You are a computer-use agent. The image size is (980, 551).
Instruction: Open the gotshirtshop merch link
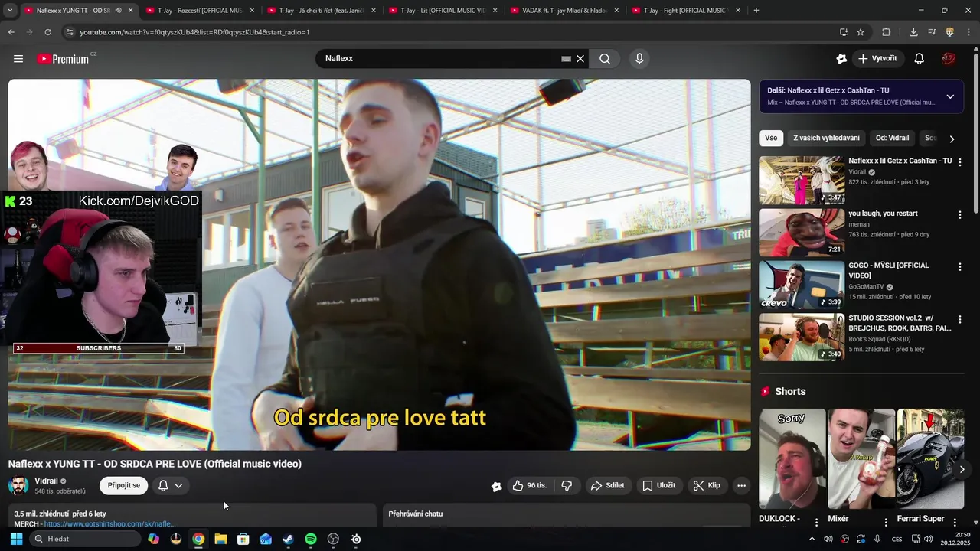pyautogui.click(x=109, y=524)
